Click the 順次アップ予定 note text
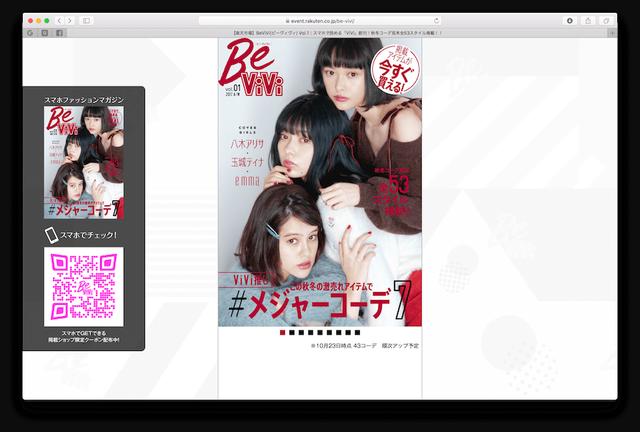 400,346
